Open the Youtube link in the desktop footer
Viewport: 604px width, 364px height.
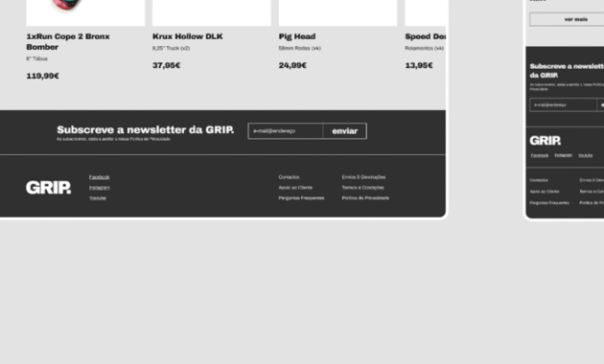coord(98,197)
